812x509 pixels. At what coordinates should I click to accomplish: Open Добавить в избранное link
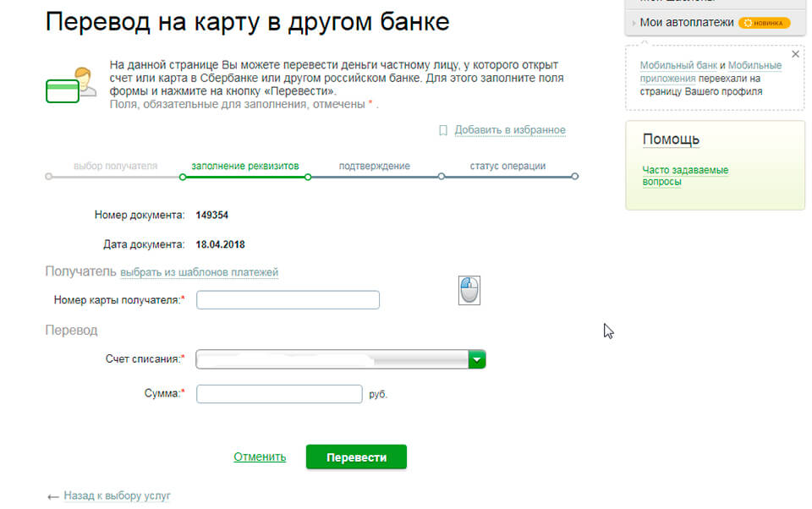510,130
